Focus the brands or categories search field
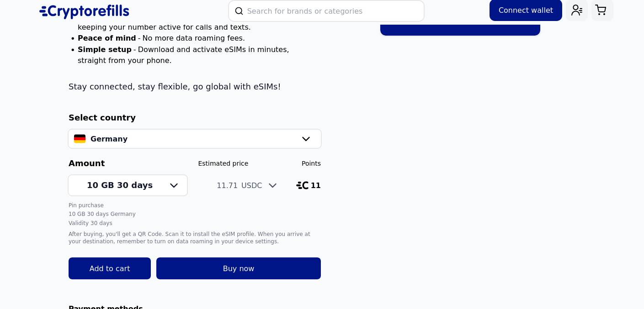Image resolution: width=644 pixels, height=309 pixels. (x=326, y=11)
